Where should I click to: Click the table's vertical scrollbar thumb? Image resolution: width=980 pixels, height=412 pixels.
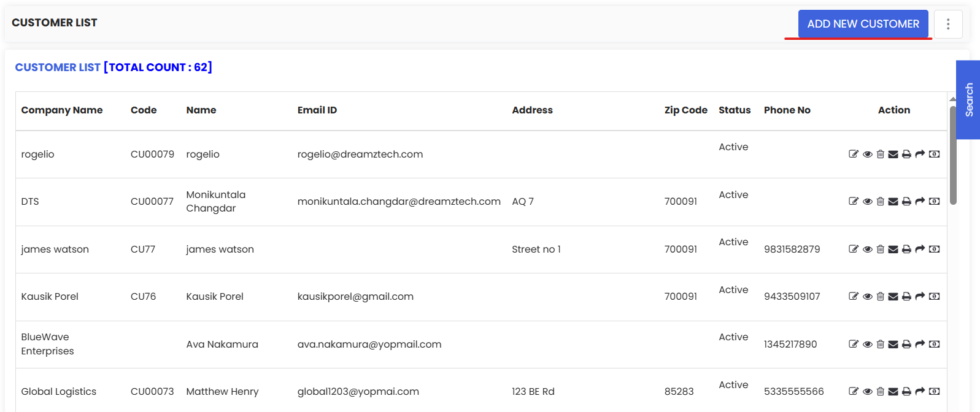[x=953, y=155]
